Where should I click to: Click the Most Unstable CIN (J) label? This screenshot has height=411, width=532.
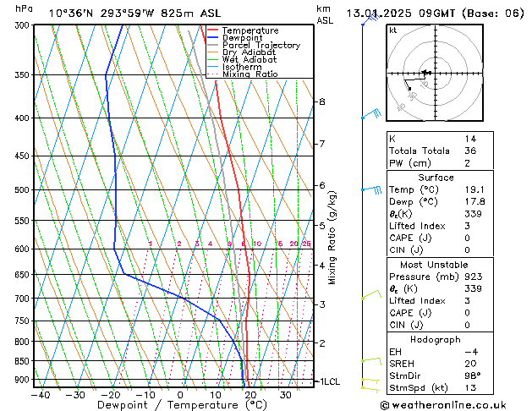406,325
